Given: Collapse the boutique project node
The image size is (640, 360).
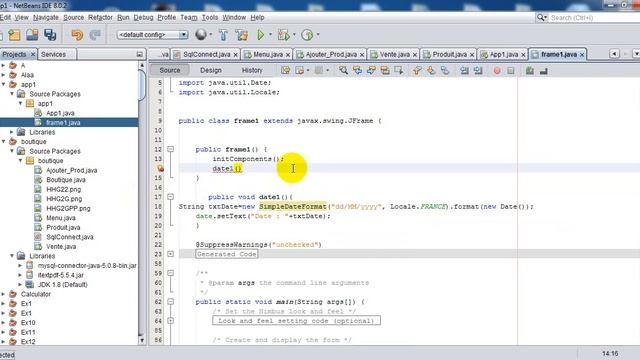Looking at the screenshot, I should pyautogui.click(x=3, y=142).
